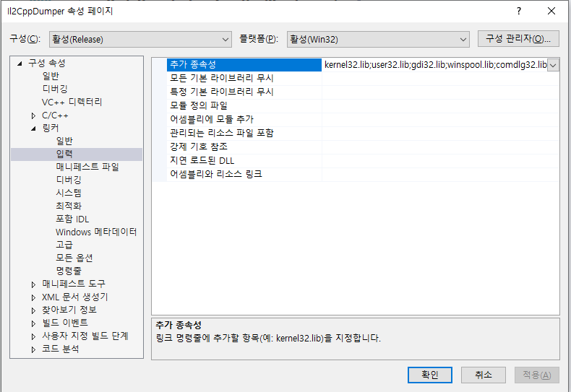
Task: Select Windows 메타데이터 tree item
Action: 96,232
